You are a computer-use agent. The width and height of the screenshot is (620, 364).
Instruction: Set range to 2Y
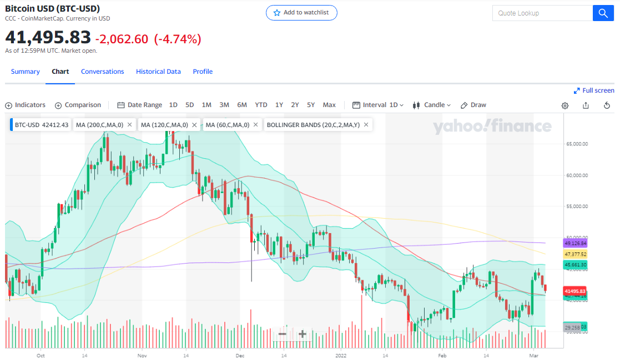[x=295, y=105]
